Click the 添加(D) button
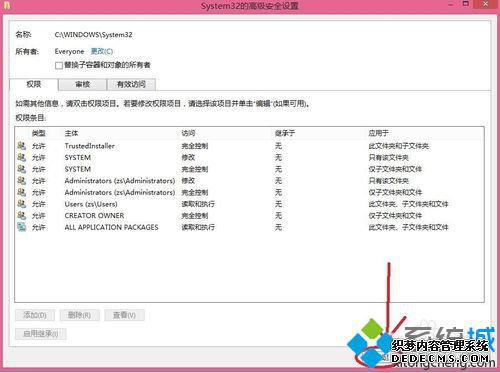 click(35, 315)
